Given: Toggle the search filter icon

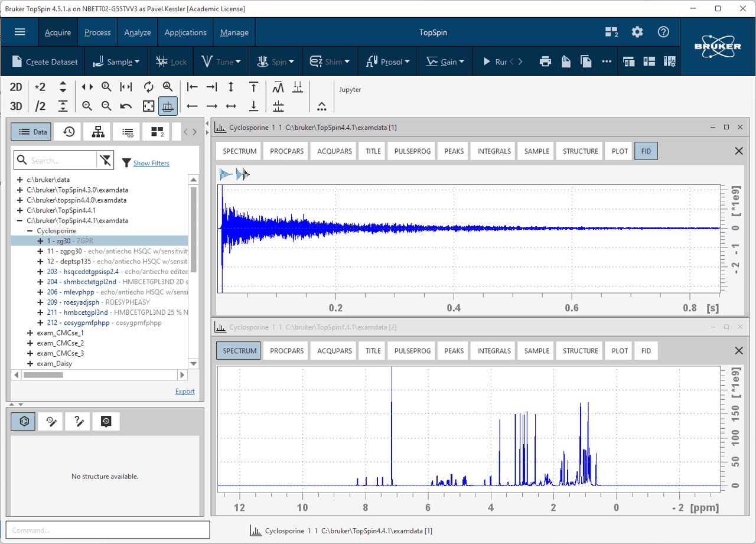Looking at the screenshot, I should 106,160.
